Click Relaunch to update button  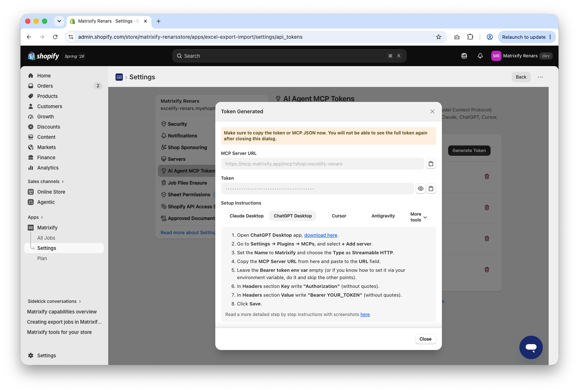point(527,37)
